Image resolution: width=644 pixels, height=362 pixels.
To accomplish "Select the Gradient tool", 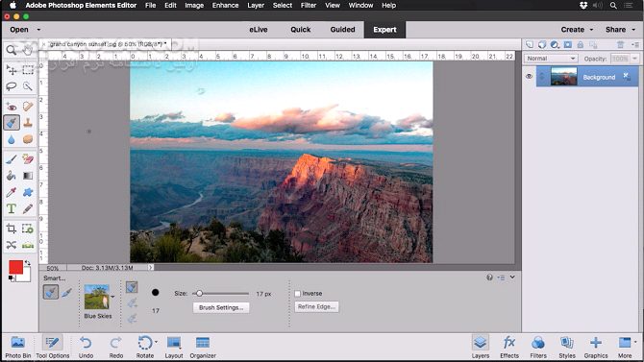I will point(28,176).
